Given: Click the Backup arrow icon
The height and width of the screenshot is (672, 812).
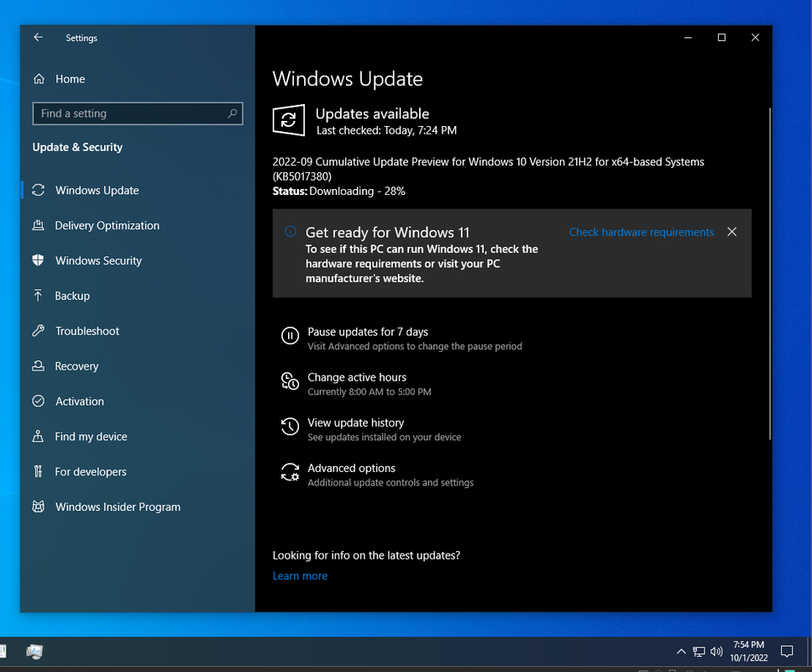Looking at the screenshot, I should [x=39, y=296].
